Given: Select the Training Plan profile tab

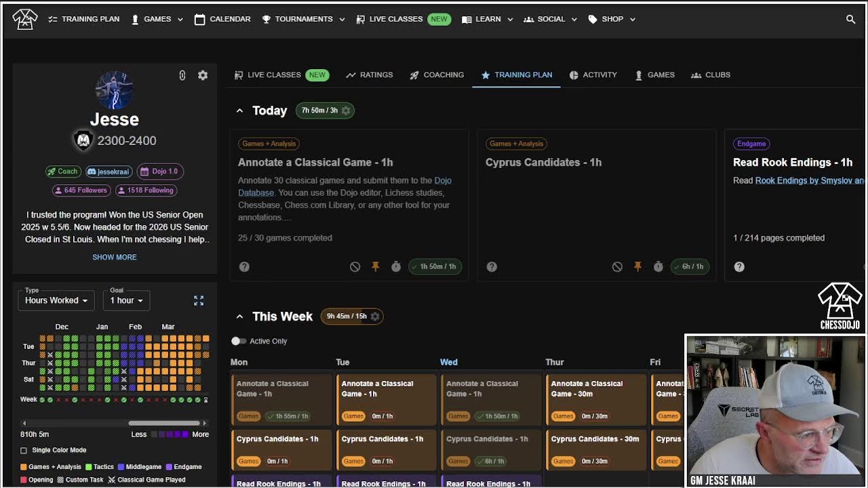Looking at the screenshot, I should point(517,75).
